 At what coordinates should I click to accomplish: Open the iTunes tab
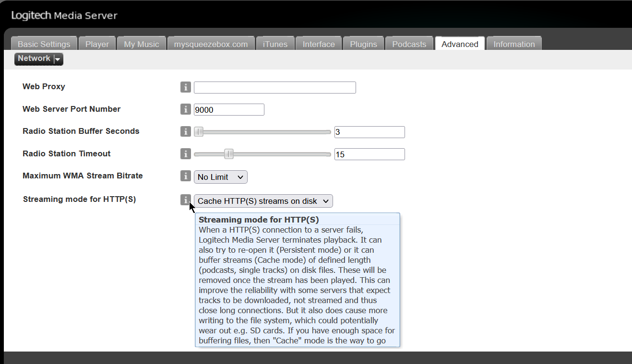275,44
